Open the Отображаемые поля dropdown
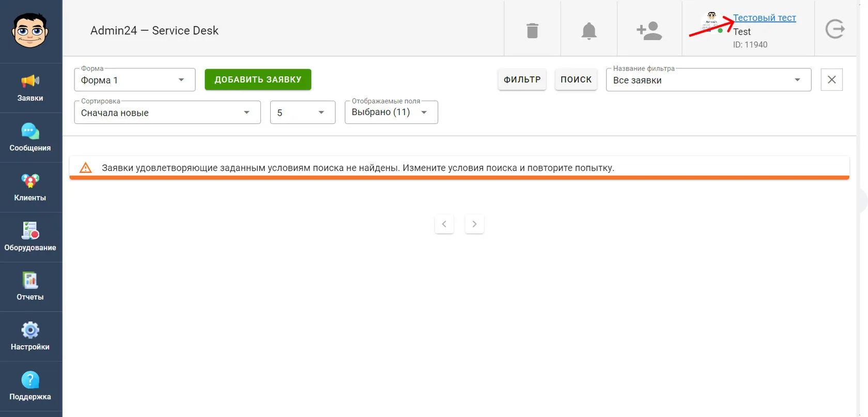 pyautogui.click(x=391, y=112)
